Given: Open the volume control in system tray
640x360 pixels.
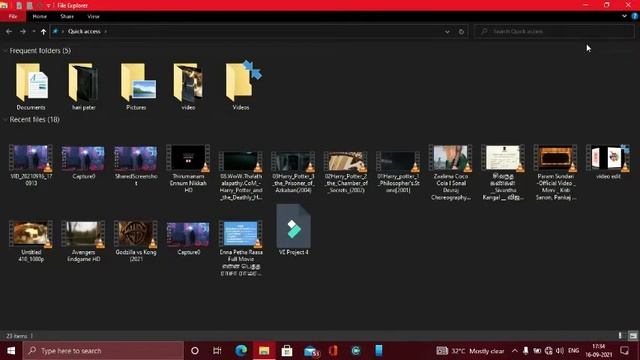Looking at the screenshot, I should pyautogui.click(x=560, y=351).
